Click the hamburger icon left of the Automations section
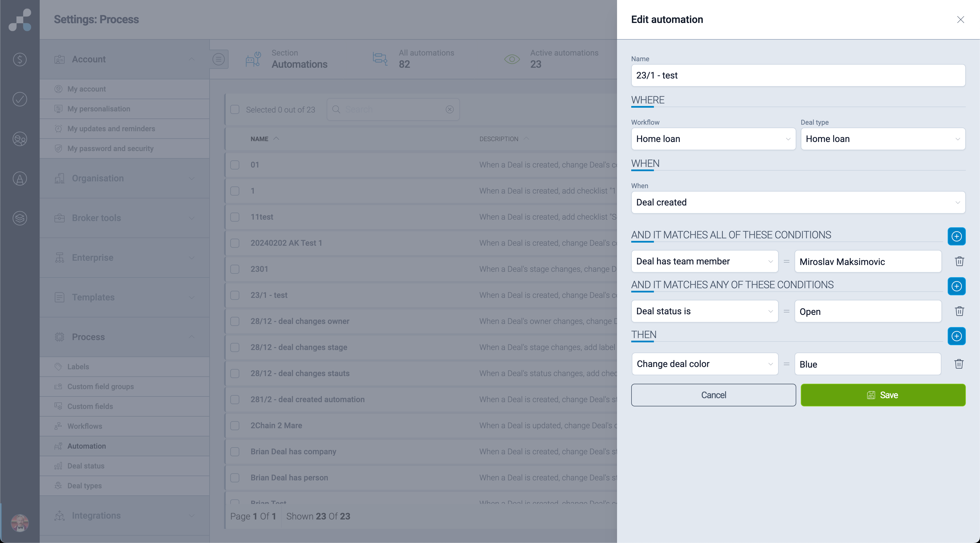The width and height of the screenshot is (980, 543). pyautogui.click(x=219, y=59)
